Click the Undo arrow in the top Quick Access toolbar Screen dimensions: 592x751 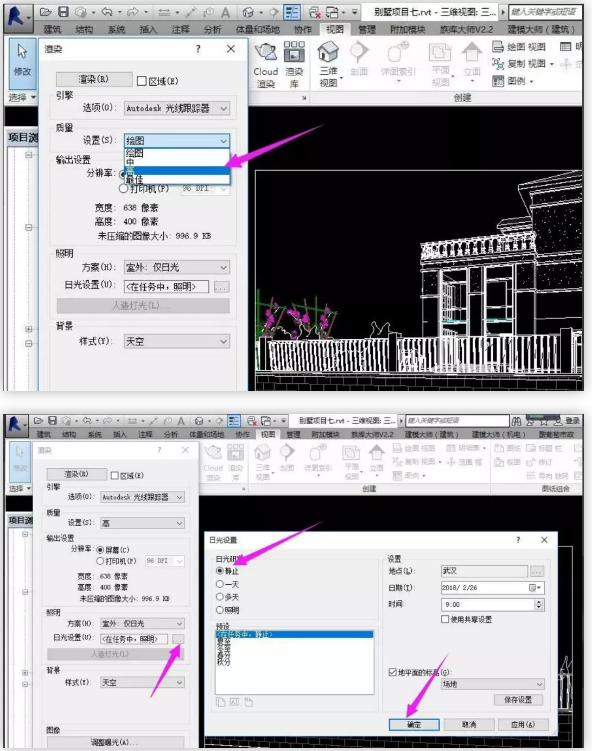107,12
